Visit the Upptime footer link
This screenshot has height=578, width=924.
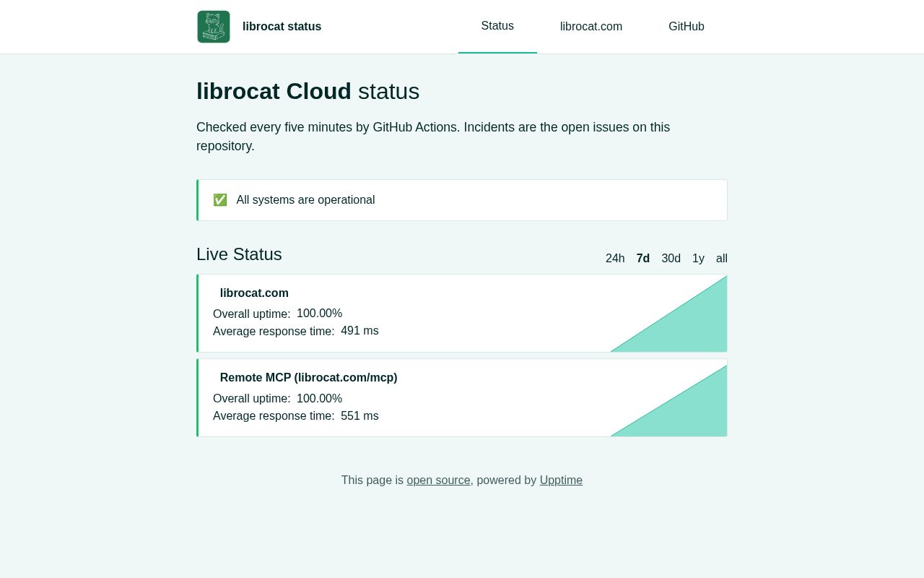coord(561,480)
